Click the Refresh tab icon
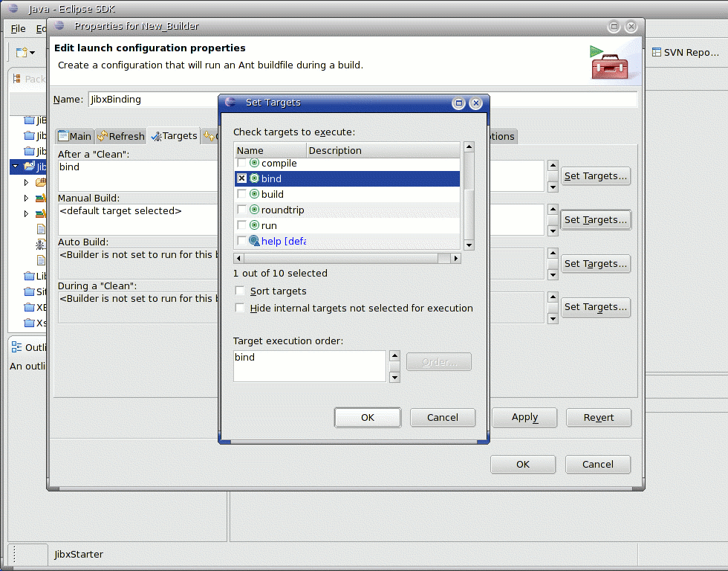 pos(103,136)
